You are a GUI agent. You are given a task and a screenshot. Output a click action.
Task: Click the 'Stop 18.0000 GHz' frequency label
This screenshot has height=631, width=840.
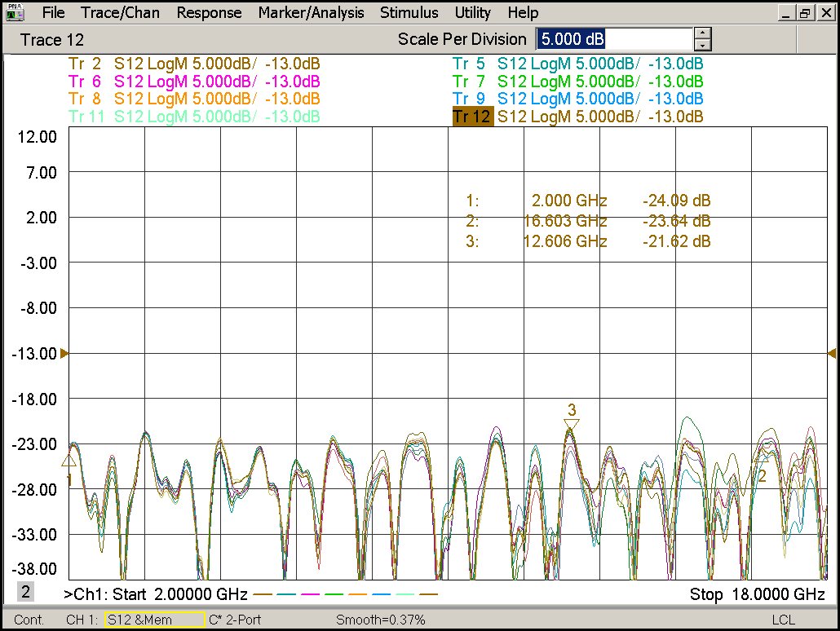click(x=757, y=594)
